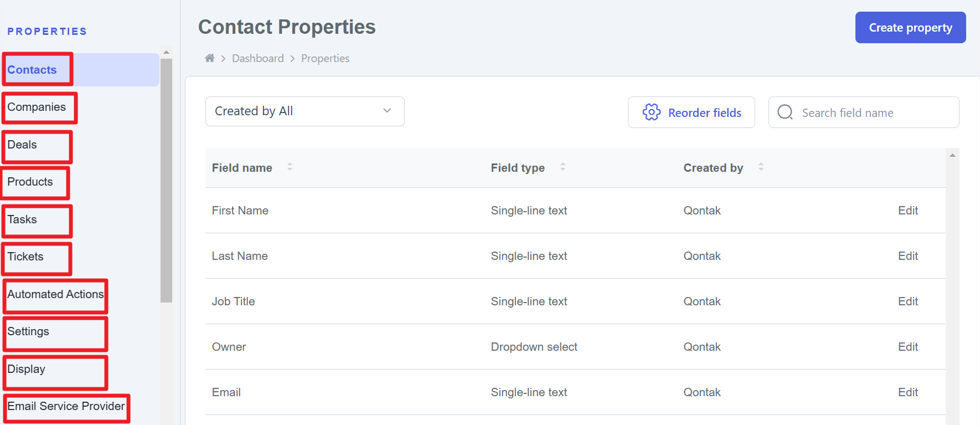Open Email Service Provider section

click(x=66, y=406)
